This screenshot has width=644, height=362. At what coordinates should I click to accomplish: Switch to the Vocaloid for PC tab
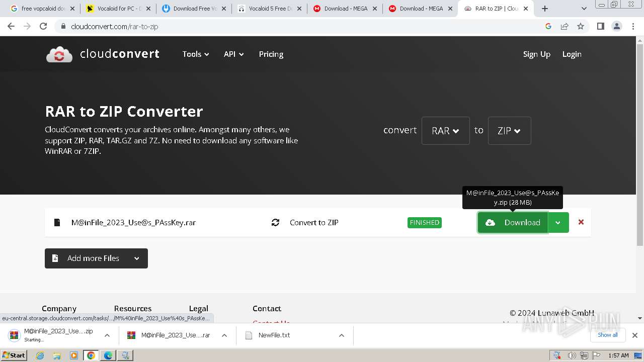click(x=118, y=9)
